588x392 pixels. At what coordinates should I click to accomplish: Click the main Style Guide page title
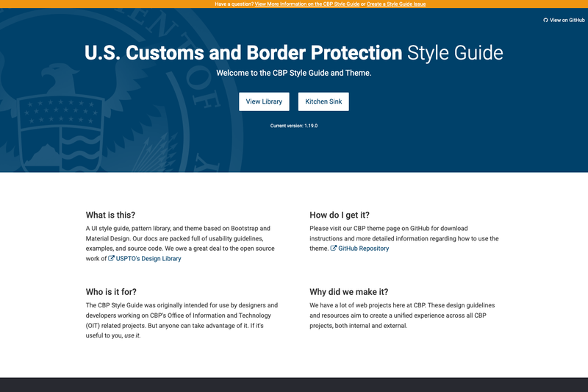tap(293, 52)
